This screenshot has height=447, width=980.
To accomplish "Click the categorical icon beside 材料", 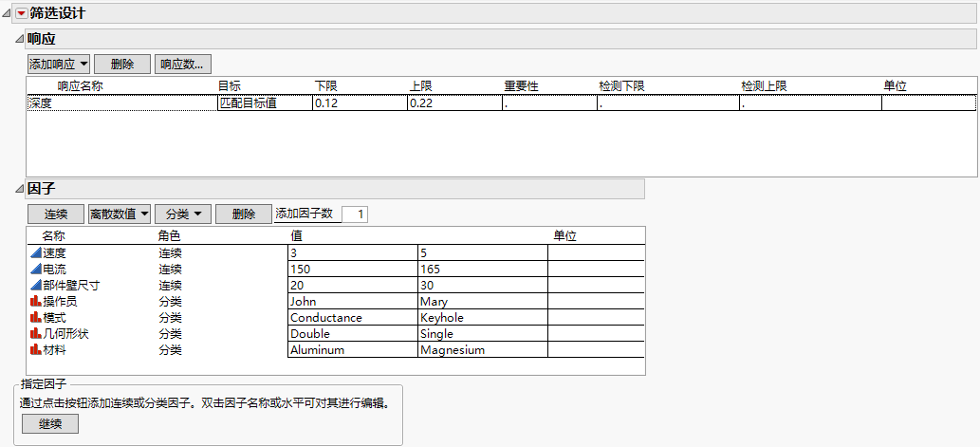I will [x=36, y=350].
